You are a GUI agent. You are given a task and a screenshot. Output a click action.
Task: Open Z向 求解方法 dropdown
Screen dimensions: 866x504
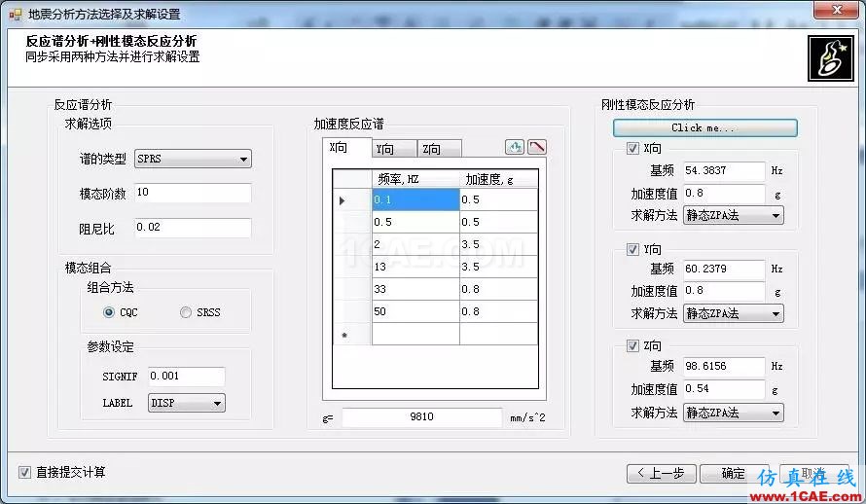click(734, 413)
